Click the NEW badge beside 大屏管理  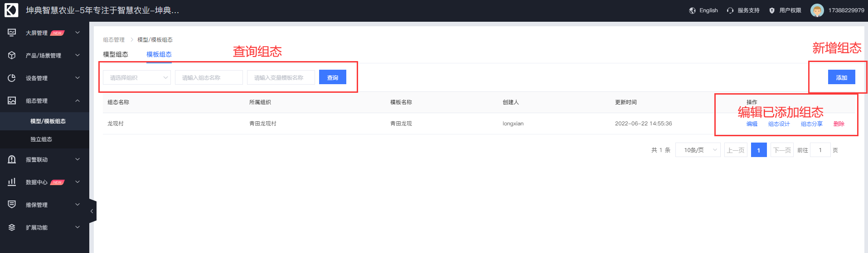(x=58, y=33)
